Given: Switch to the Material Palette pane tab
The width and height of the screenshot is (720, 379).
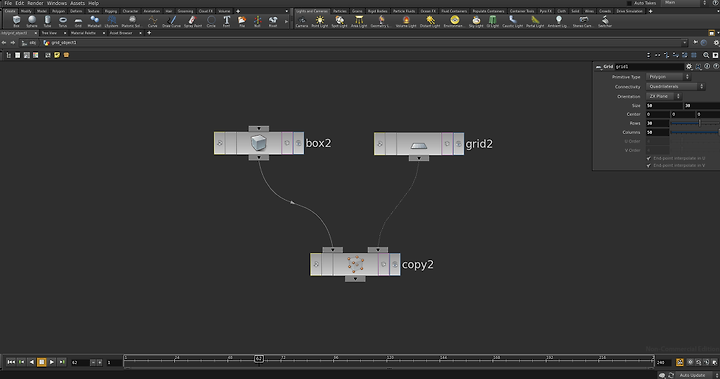Looking at the screenshot, I should point(84,33).
